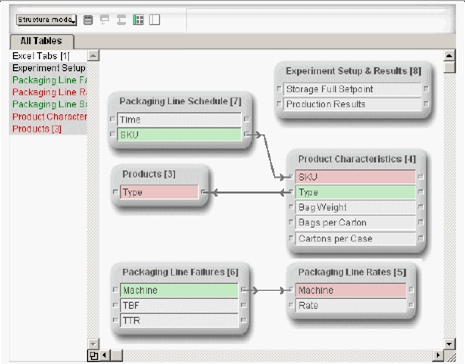Viewport: 465px width, 364px height.
Task: Click Experiment Setup in table list
Action: [49, 68]
